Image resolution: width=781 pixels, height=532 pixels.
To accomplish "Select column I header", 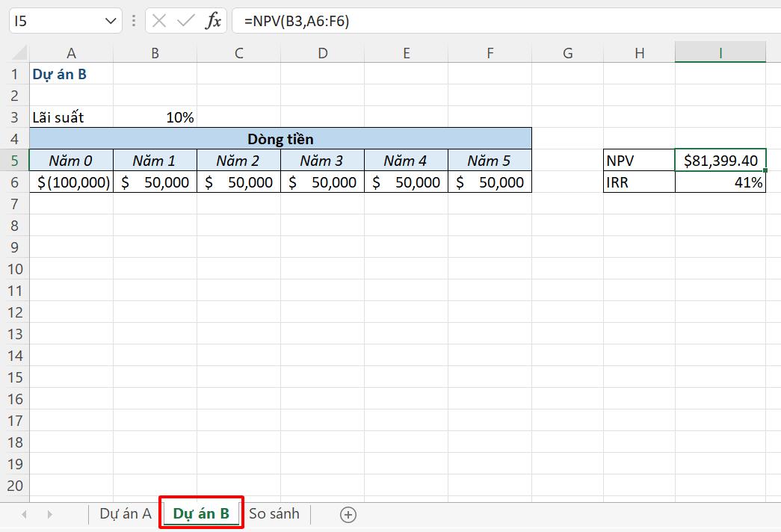I will click(720, 53).
